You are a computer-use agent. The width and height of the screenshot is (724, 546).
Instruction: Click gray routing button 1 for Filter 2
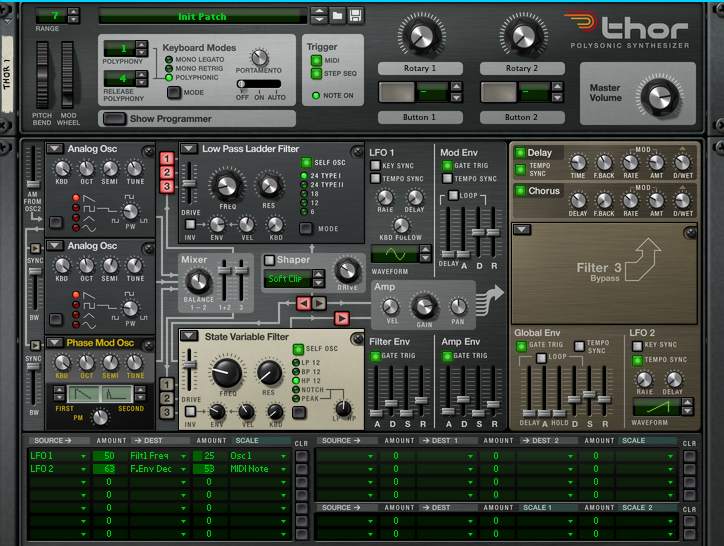point(167,384)
